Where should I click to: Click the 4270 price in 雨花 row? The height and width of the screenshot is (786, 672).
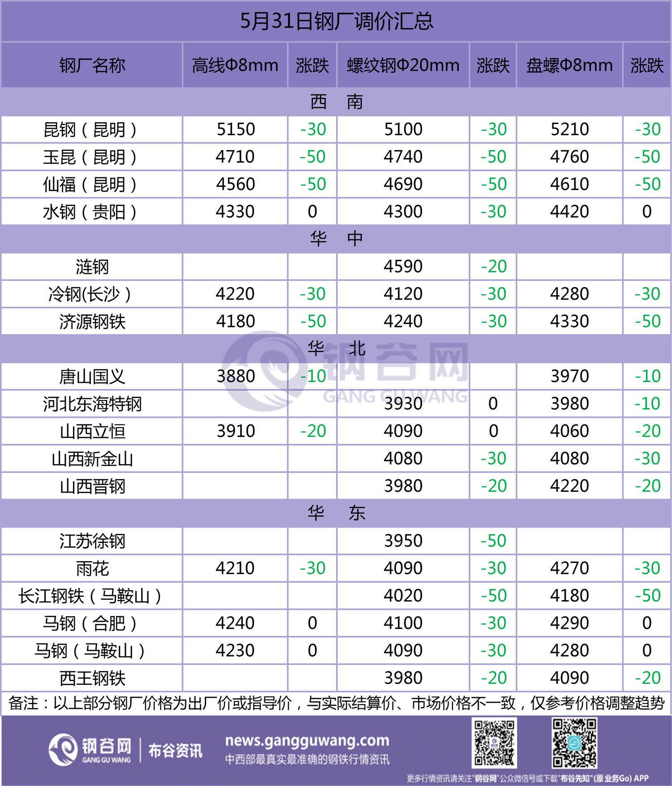point(569,568)
